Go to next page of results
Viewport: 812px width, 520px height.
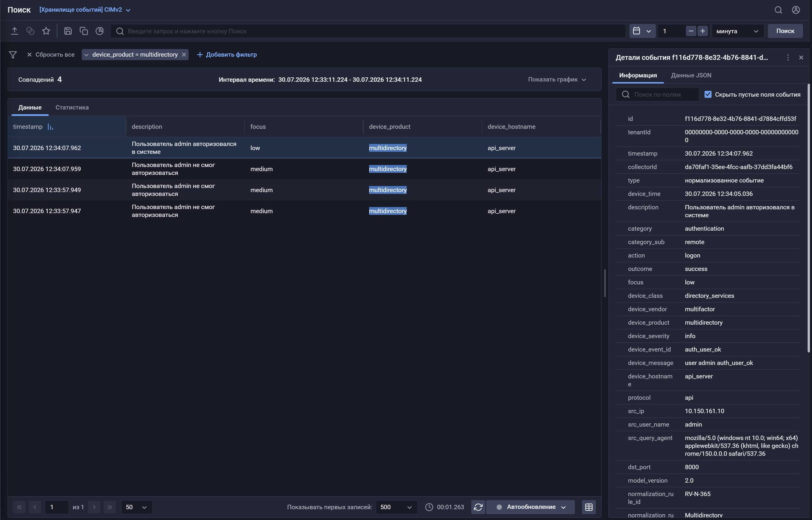point(94,507)
